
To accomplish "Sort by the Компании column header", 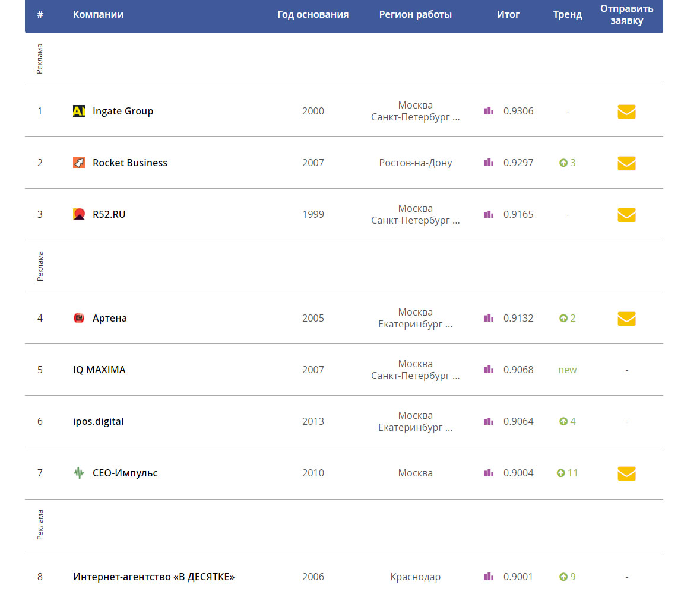I will (98, 14).
